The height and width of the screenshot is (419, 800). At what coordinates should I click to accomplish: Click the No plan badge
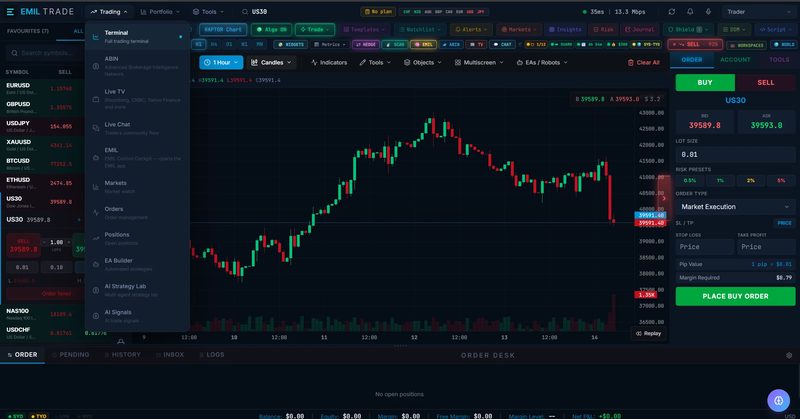378,12
